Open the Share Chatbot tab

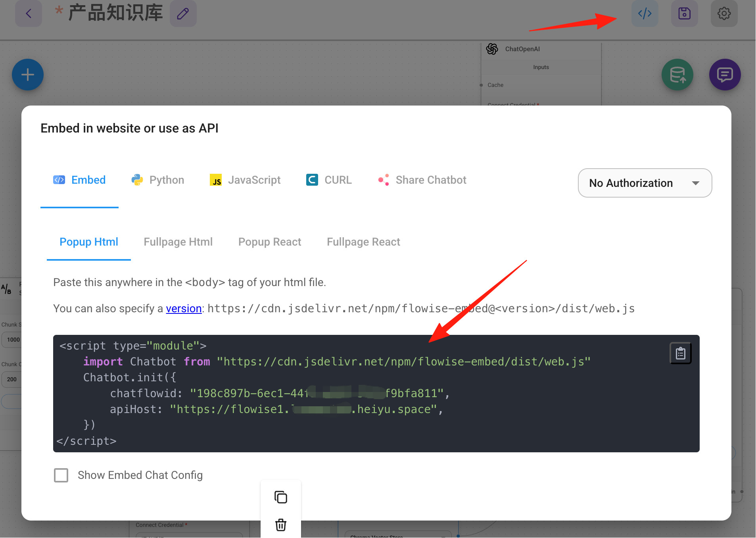(422, 180)
